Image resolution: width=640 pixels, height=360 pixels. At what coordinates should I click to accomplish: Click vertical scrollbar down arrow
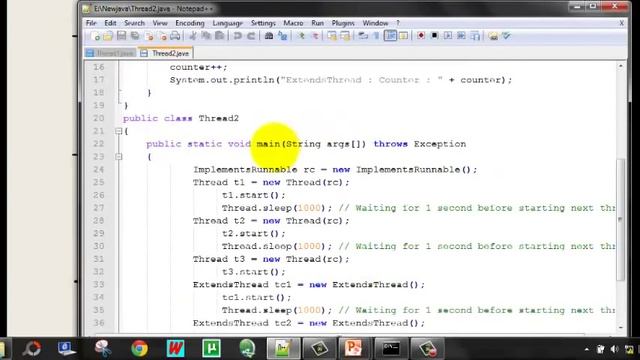(x=621, y=327)
